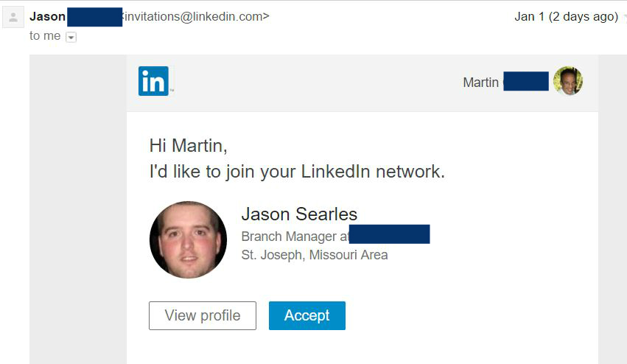627x364 pixels.
Task: Open the Jason Searles name link
Action: click(x=299, y=214)
